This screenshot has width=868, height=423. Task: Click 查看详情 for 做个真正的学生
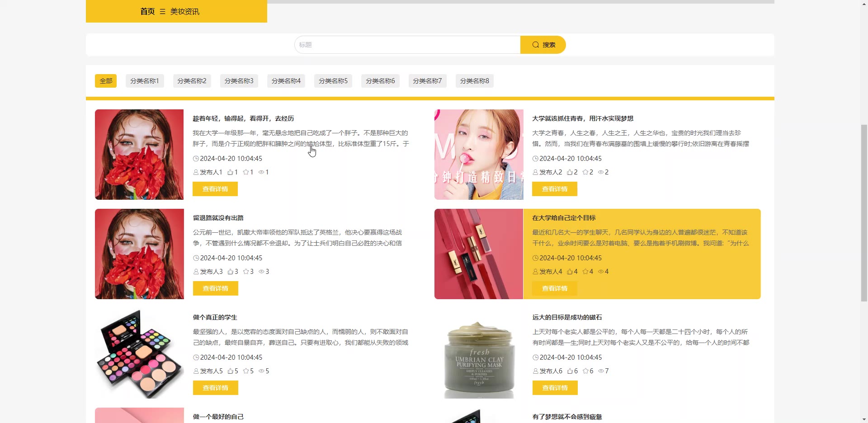[216, 388]
